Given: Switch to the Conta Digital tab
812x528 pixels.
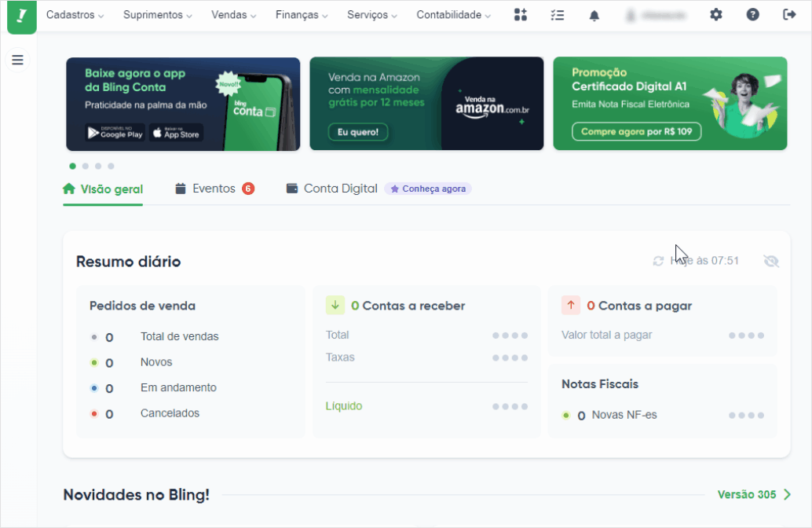Looking at the screenshot, I should tap(332, 189).
